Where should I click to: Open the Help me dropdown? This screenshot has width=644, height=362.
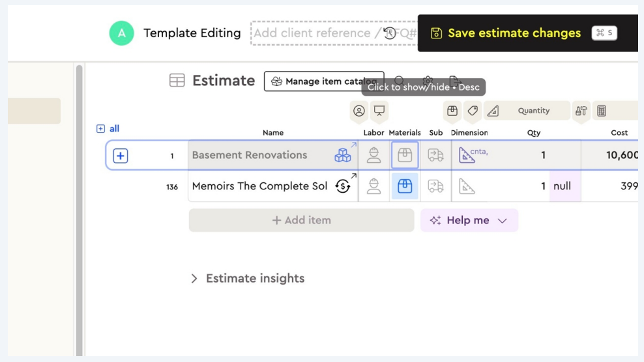[469, 220]
